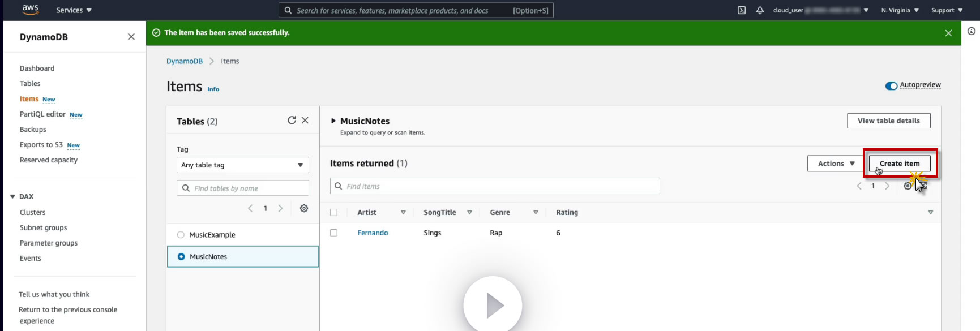
Task: Open PartiQL editor in the sidebar
Action: pos(42,114)
